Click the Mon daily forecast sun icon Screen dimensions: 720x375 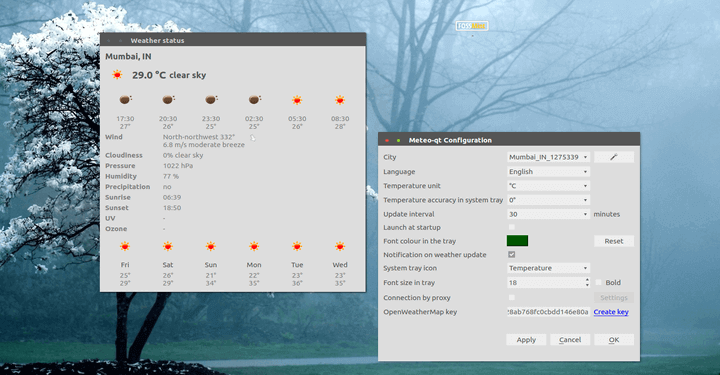[254, 246]
